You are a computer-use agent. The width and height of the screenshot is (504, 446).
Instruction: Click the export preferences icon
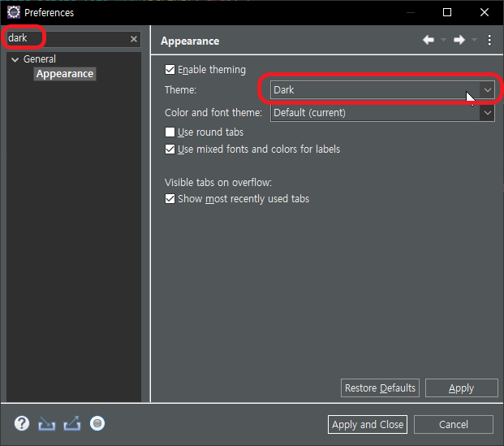(x=72, y=423)
